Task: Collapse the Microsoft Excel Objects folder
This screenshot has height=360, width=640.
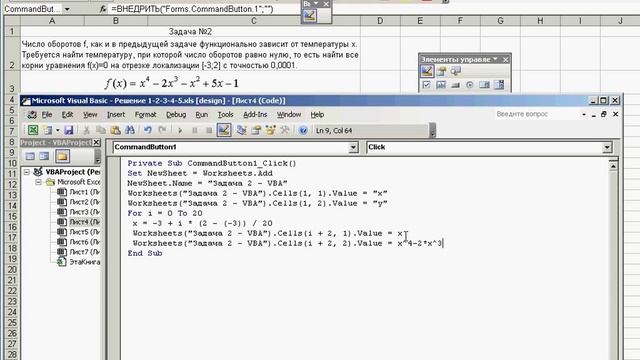Action: (38, 182)
